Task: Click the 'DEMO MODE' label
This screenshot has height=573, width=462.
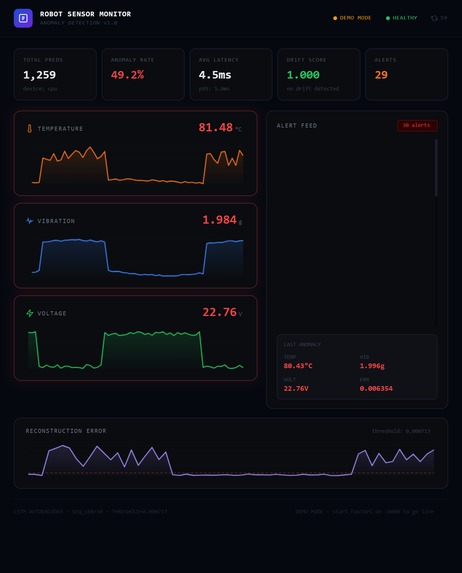Action: click(x=355, y=18)
